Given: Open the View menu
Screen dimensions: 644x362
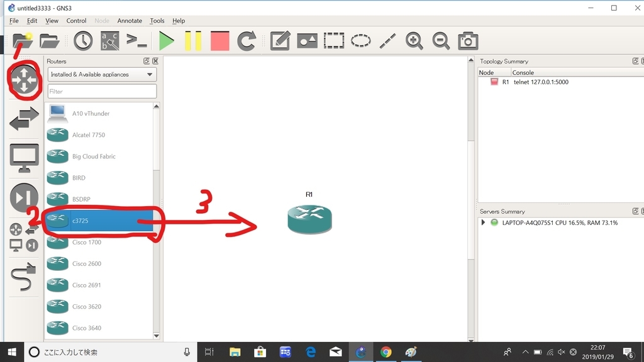Looking at the screenshot, I should tap(52, 21).
